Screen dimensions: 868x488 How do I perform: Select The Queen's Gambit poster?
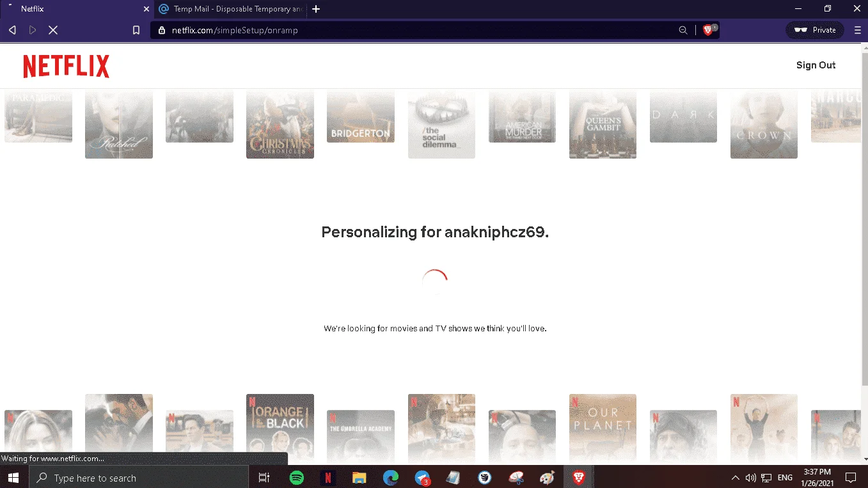(603, 124)
